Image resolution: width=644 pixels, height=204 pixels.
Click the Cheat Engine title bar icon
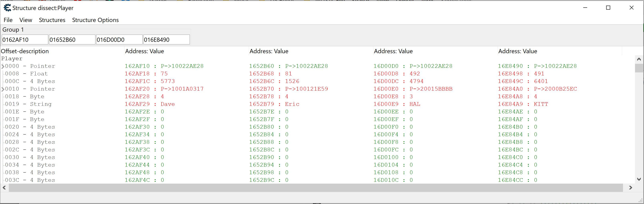[x=7, y=8]
